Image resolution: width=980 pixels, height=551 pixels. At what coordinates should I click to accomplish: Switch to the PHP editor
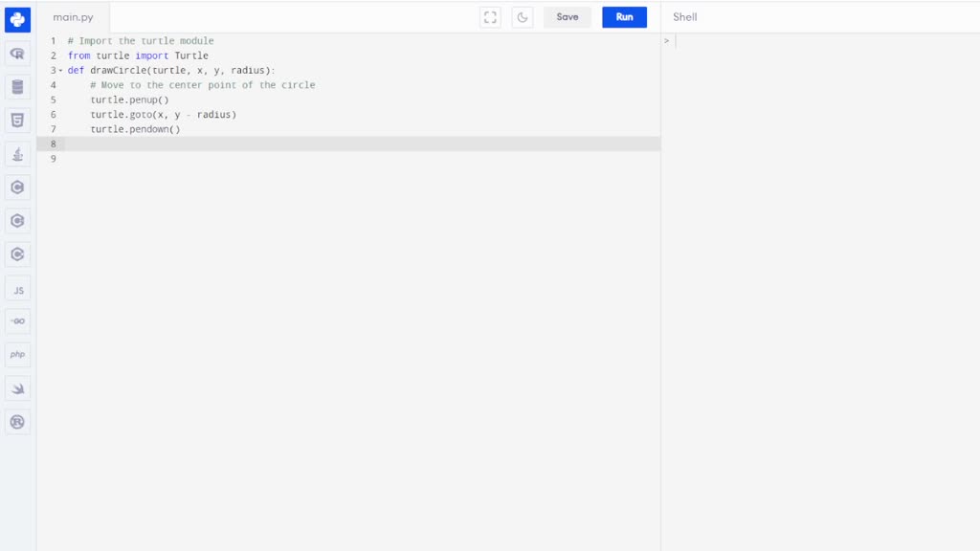click(17, 355)
